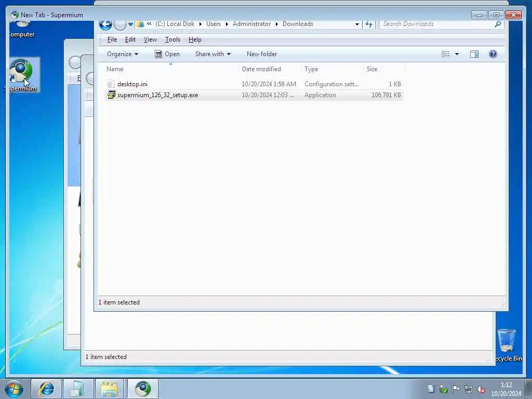Click the Application type cell

[320, 95]
